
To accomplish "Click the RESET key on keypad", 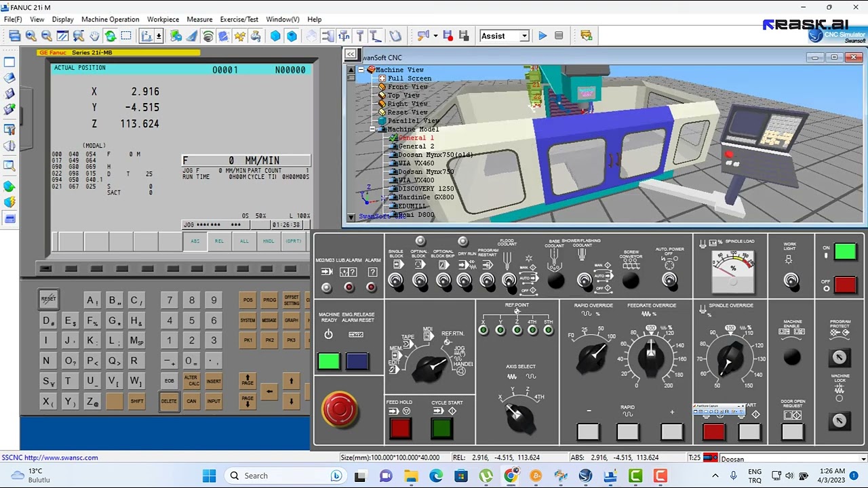I will (48, 299).
